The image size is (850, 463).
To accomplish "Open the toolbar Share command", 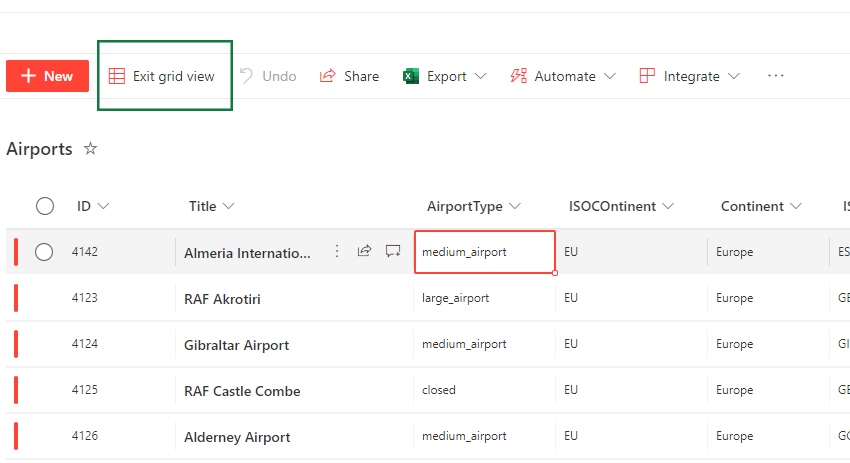I will pos(349,76).
